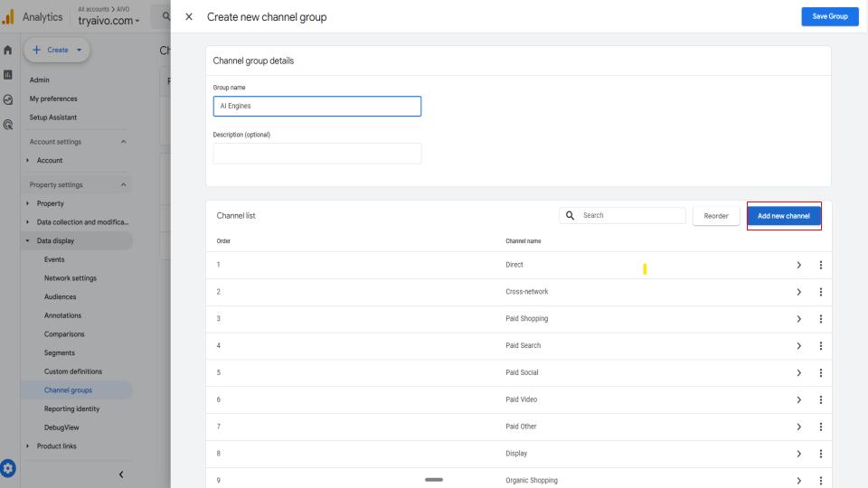Expand the Direct channel row chevron
Screen dimensions: 868x488
pyautogui.click(x=798, y=265)
